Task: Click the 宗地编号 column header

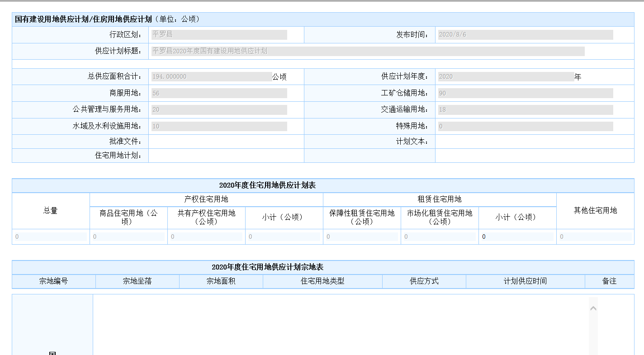Action: point(53,281)
